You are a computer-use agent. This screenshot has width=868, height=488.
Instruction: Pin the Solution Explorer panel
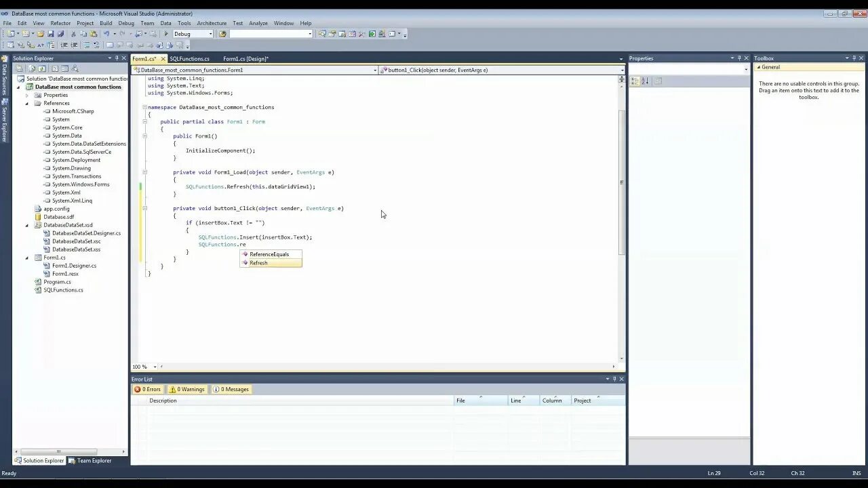[x=117, y=58]
